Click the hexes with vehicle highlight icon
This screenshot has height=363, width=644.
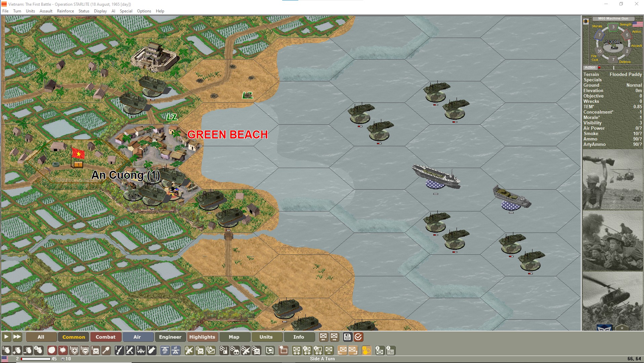click(x=256, y=351)
